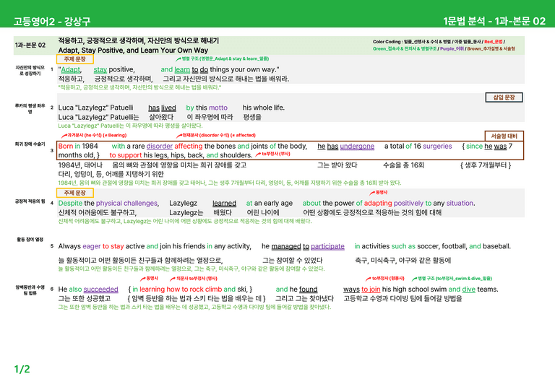Viewport: 555px width, 392px height.
Task: Click the annotation "병렬 구조 (to부정사_swim & dive_밑줄)"
Action: point(452,279)
